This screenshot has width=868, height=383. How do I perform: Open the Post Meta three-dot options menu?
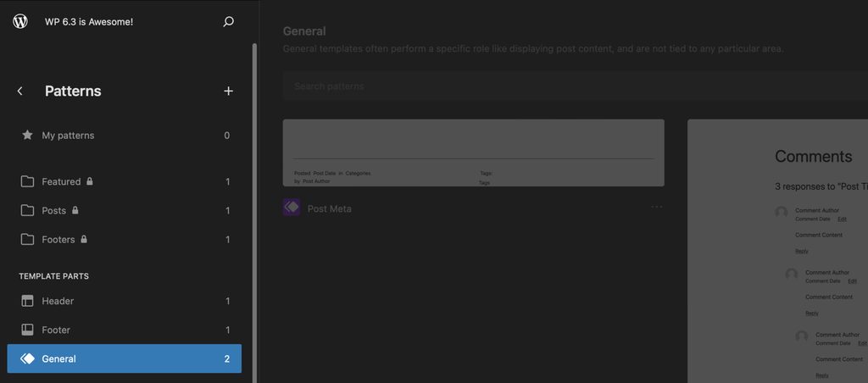click(x=656, y=207)
